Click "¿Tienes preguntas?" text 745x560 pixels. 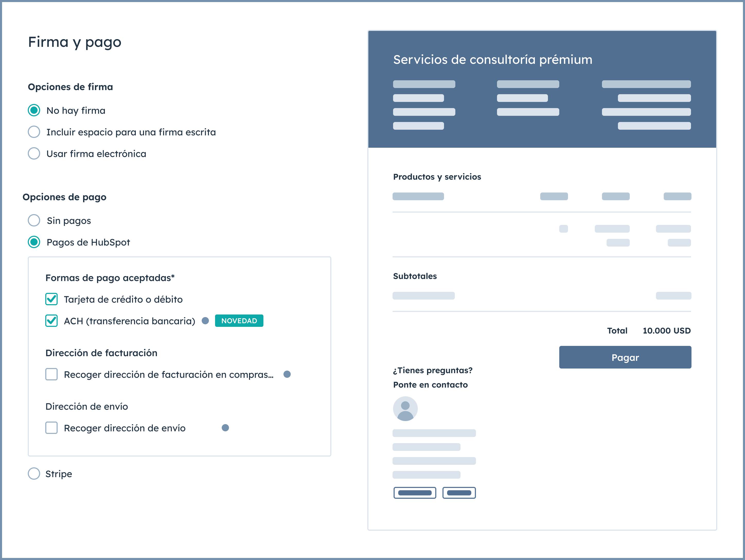[x=432, y=370]
